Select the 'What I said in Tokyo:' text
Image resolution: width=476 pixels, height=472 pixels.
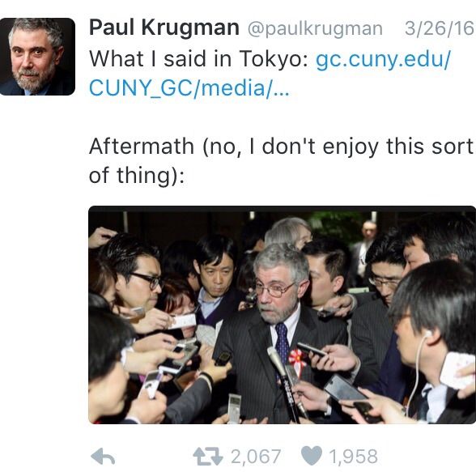pyautogui.click(x=199, y=58)
